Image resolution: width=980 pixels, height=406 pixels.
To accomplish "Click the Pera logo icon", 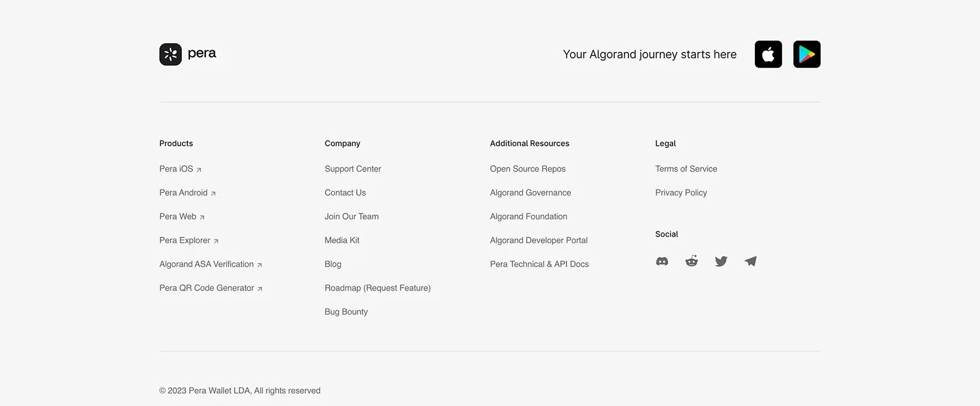I will pyautogui.click(x=170, y=54).
